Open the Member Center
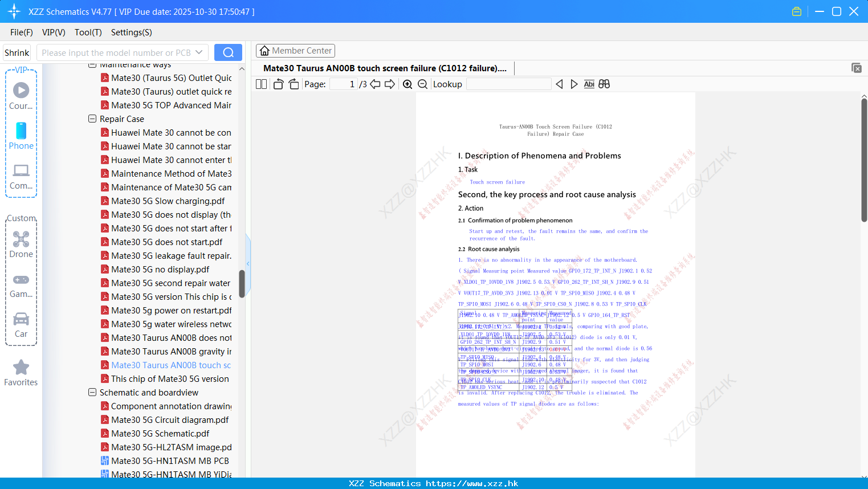 click(x=295, y=51)
